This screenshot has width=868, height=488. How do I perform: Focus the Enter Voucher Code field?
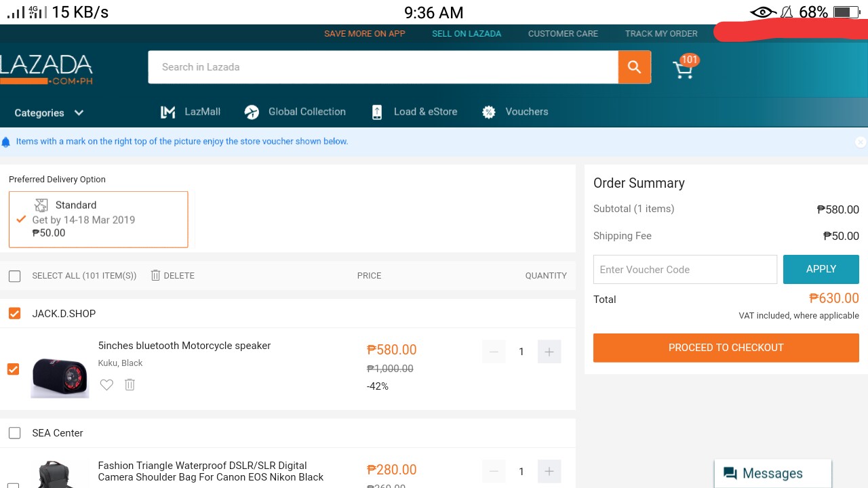(685, 270)
